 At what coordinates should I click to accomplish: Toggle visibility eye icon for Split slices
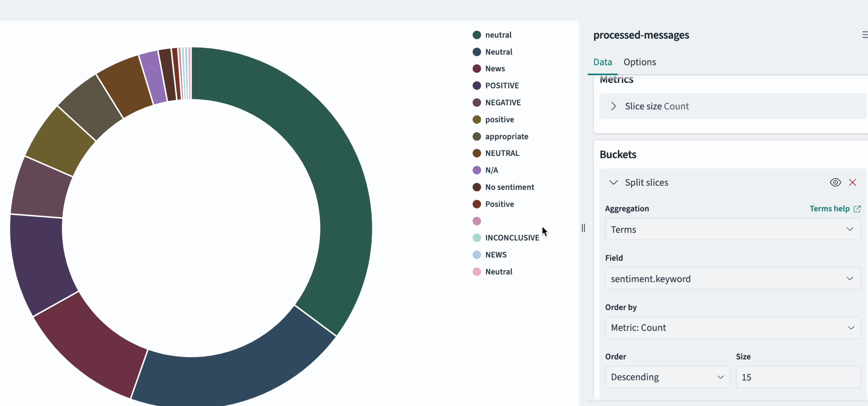tap(835, 182)
